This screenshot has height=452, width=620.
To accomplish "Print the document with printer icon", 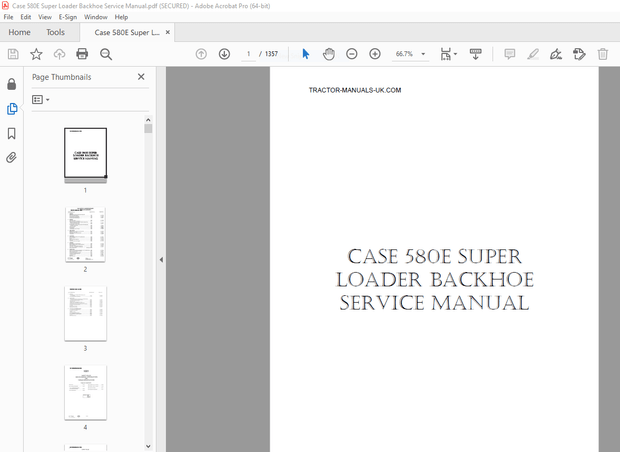I will [x=82, y=54].
